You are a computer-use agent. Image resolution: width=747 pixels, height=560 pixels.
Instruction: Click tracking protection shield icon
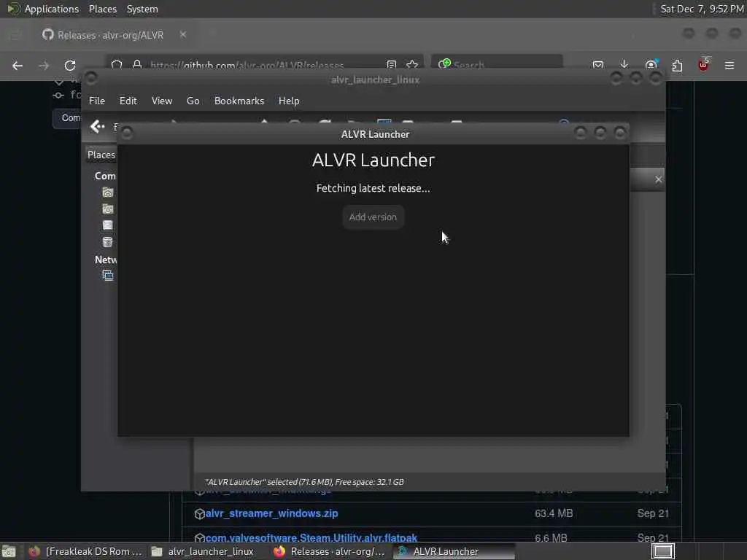pyautogui.click(x=117, y=65)
